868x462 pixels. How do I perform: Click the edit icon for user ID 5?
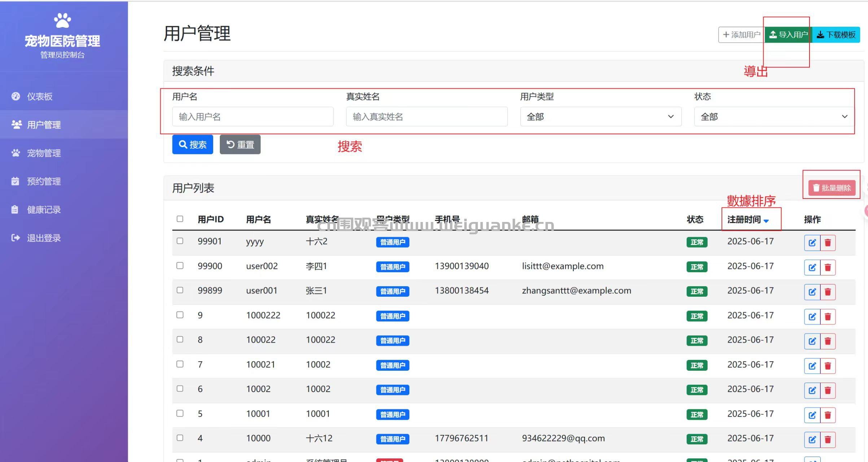[812, 415]
